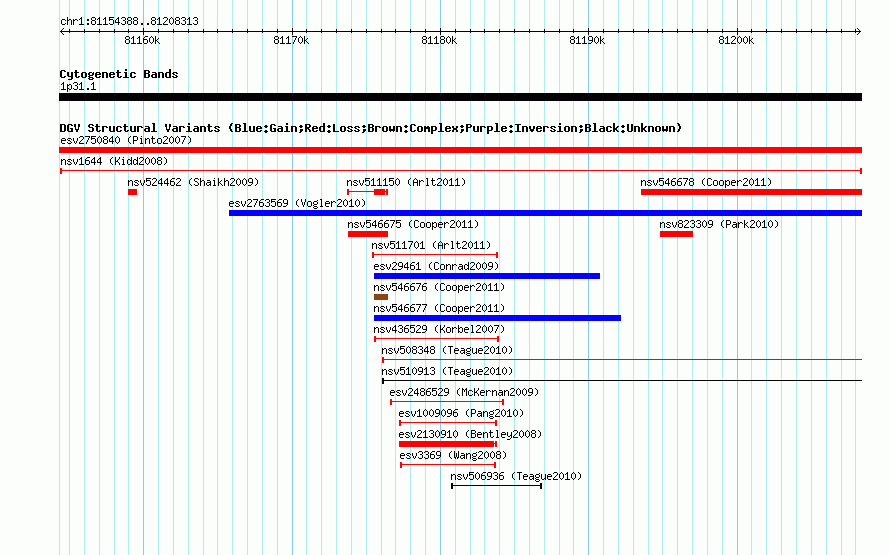
Task: Click the 81200k ruler label
Action: click(736, 40)
